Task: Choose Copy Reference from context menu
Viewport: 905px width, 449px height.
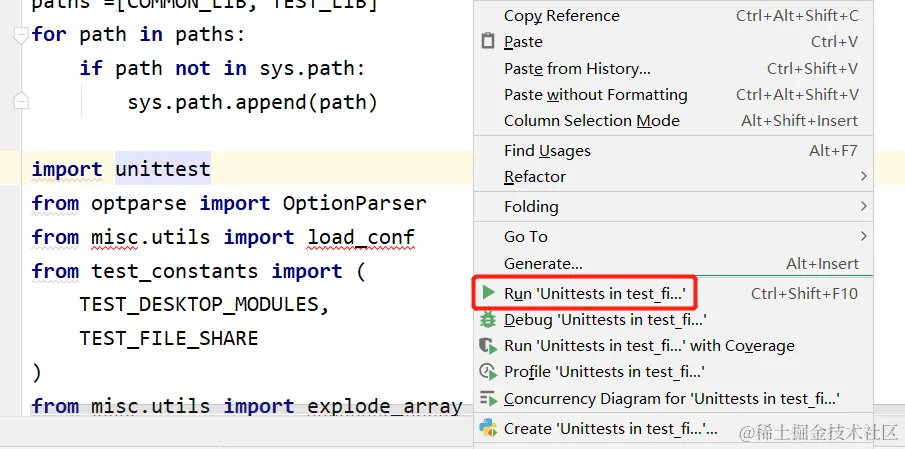Action: [x=673, y=16]
